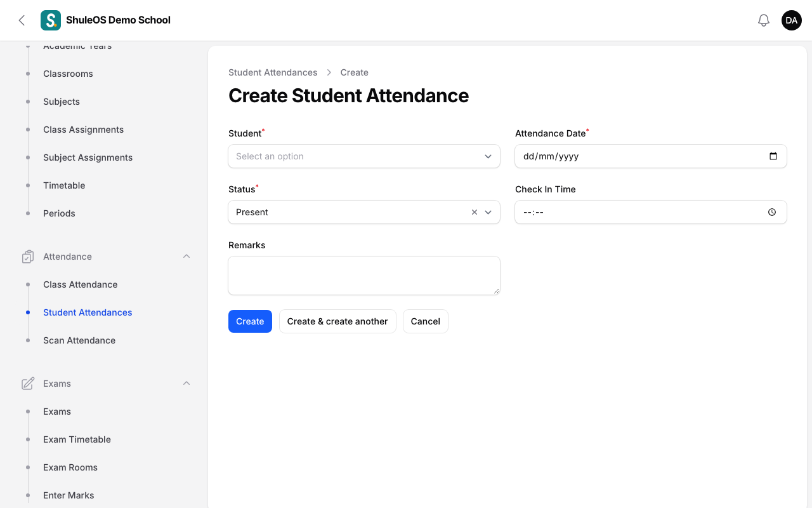
Task: Clear the Present status selection
Action: pyautogui.click(x=475, y=212)
